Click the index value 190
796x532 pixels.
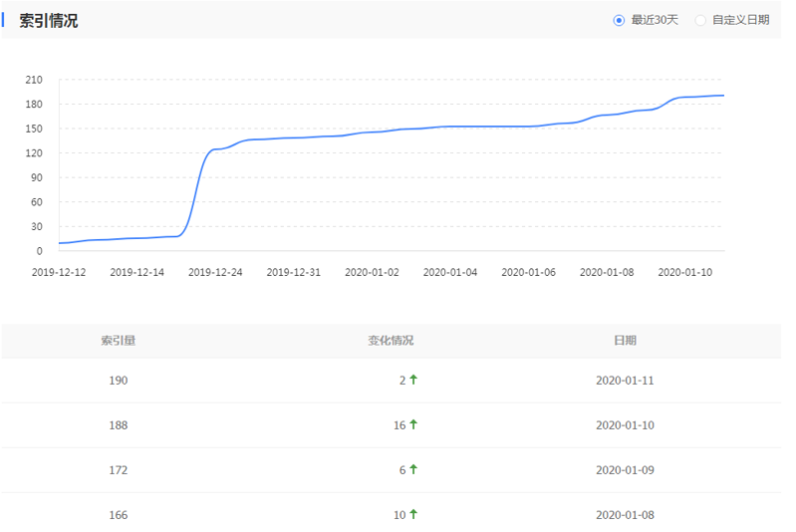pyautogui.click(x=119, y=381)
